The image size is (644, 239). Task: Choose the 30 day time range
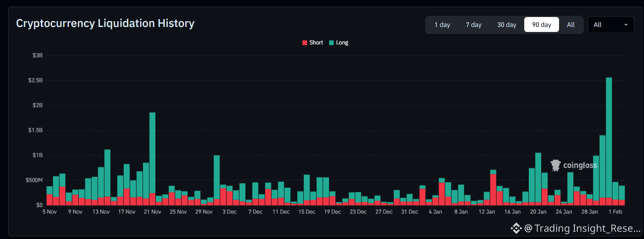point(506,25)
